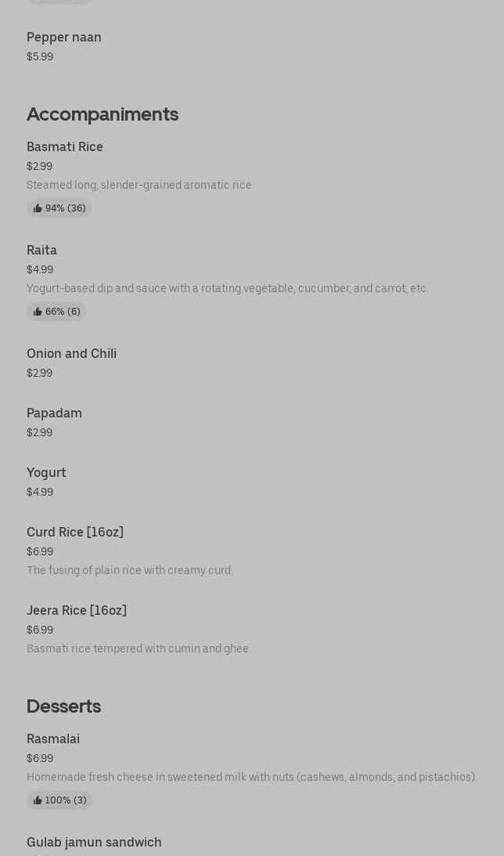Click the Curd Rice description text

point(130,570)
